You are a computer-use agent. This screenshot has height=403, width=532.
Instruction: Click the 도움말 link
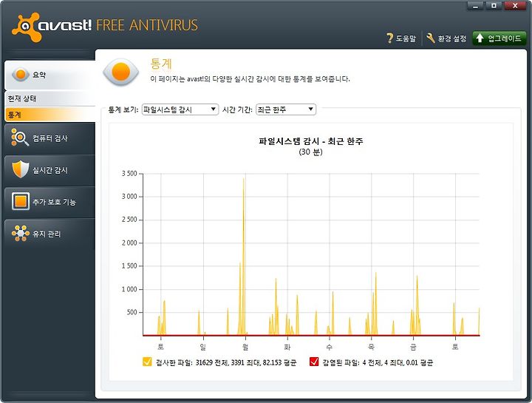(406, 38)
